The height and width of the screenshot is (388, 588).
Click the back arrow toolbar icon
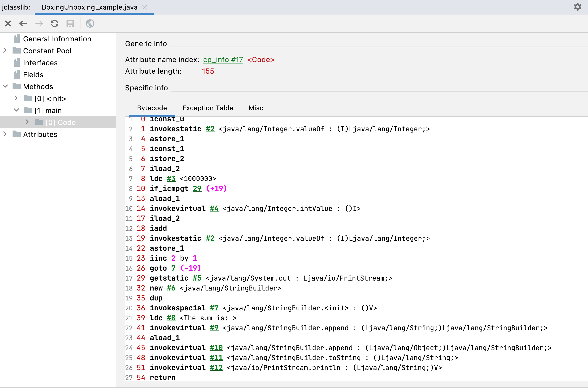[23, 23]
